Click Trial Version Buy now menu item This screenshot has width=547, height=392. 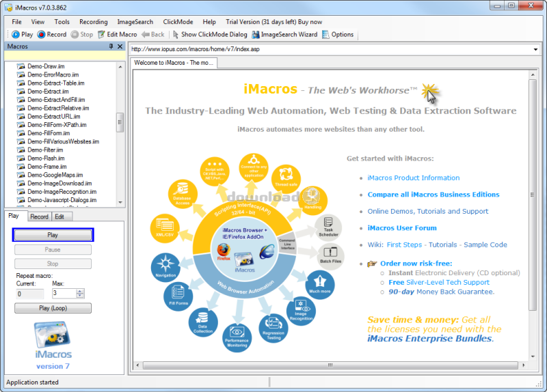click(274, 22)
